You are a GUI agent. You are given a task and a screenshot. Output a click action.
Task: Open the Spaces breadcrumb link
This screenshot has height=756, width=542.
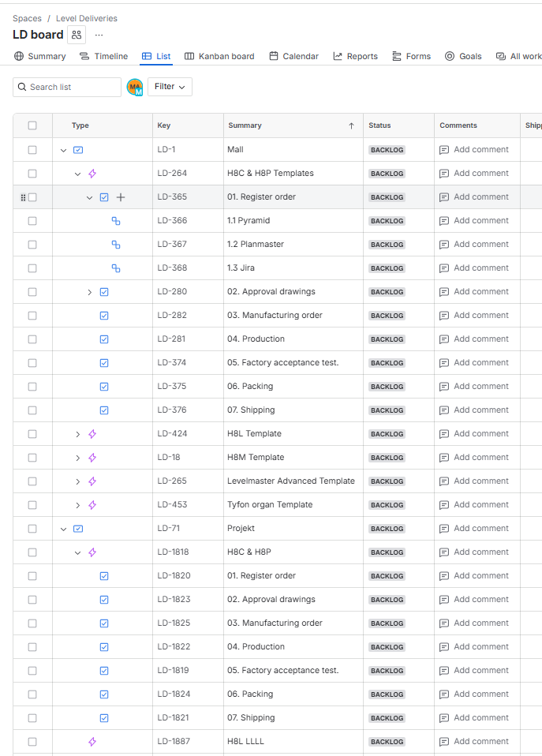(x=27, y=17)
